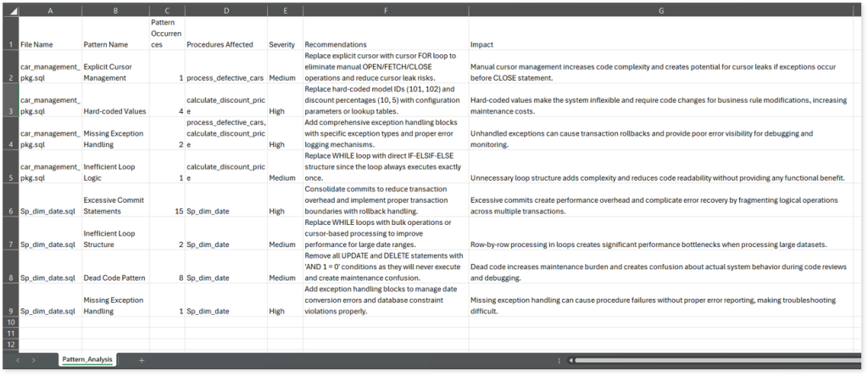
Task: Select column E header
Action: (283, 9)
